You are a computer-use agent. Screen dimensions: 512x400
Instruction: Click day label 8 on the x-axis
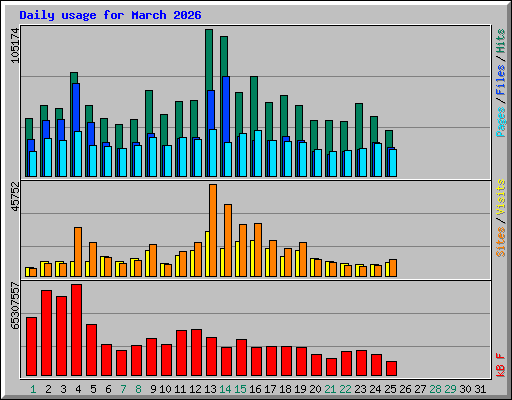click(x=138, y=389)
